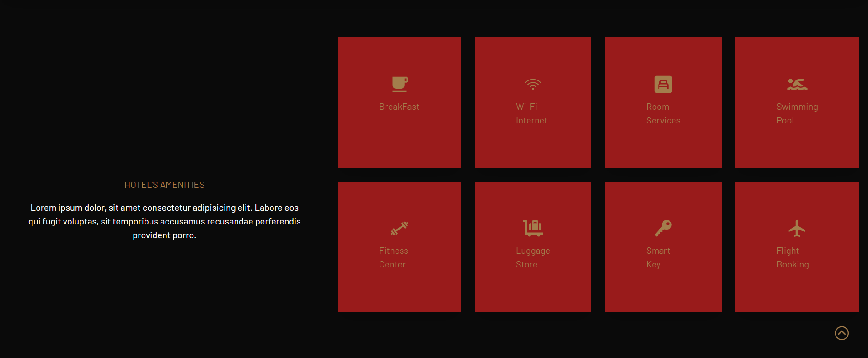This screenshot has height=358, width=868.
Task: Select the BreakFast label text
Action: click(x=399, y=107)
